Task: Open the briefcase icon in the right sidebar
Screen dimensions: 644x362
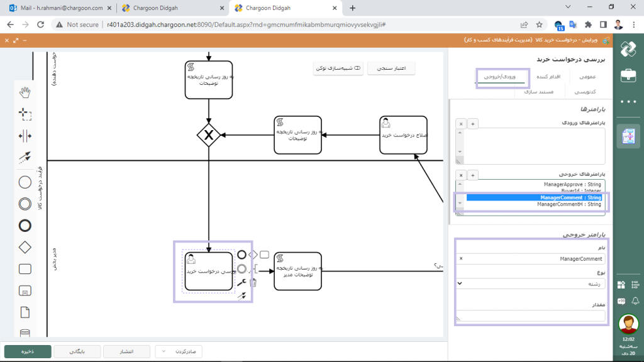Action: click(x=628, y=75)
